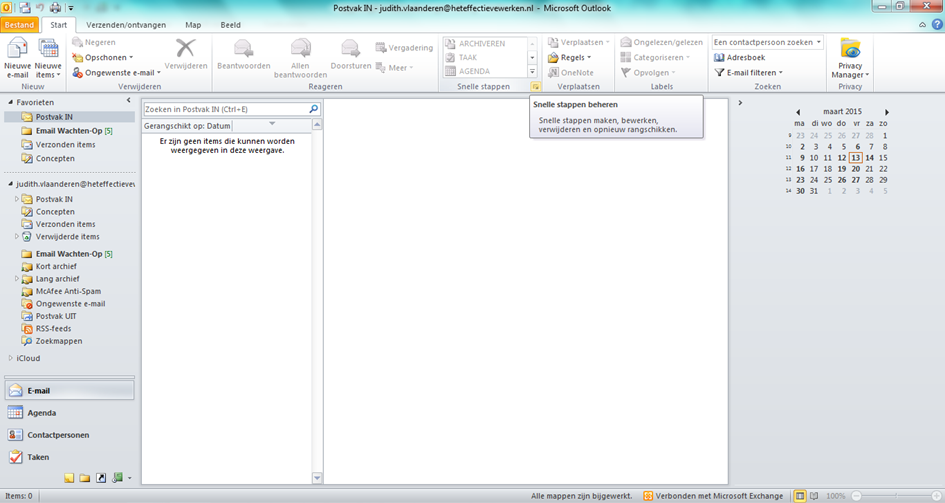This screenshot has height=503, width=945.
Task: Open Snelle stappen dialog launcher
Action: (535, 87)
